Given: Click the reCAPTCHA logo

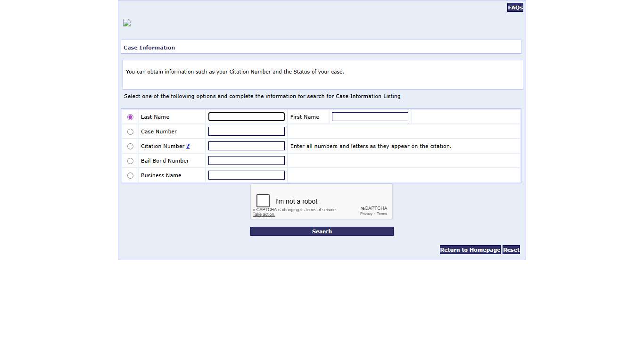Looking at the screenshot, I should coord(374,208).
